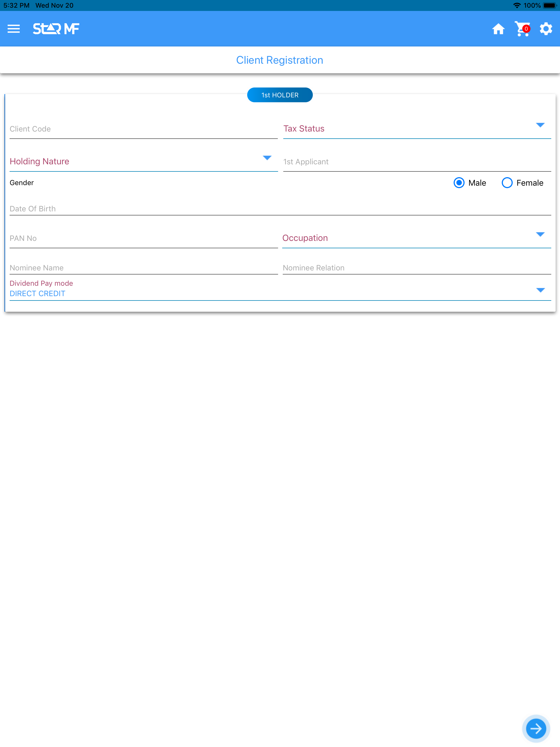Toggle gender back to Male

459,183
